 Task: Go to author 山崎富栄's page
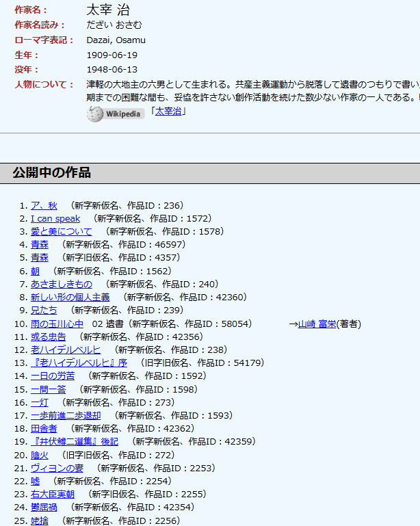(317, 324)
